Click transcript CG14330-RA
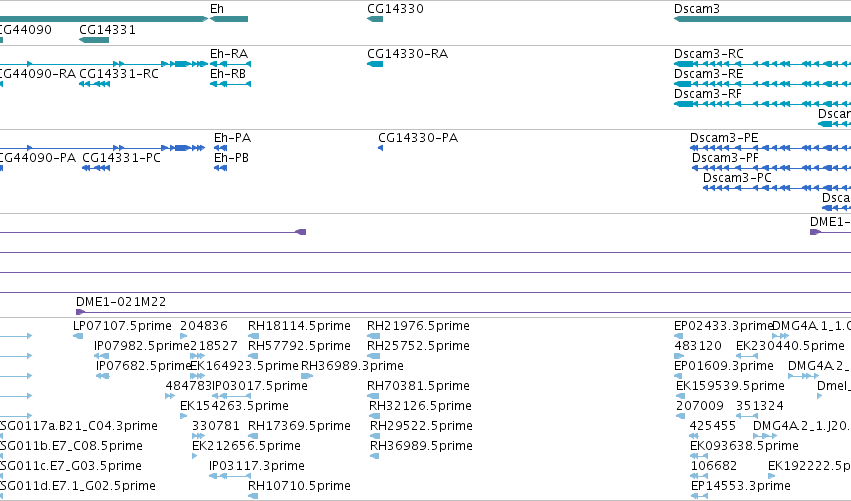The height and width of the screenshot is (501, 851). point(375,64)
